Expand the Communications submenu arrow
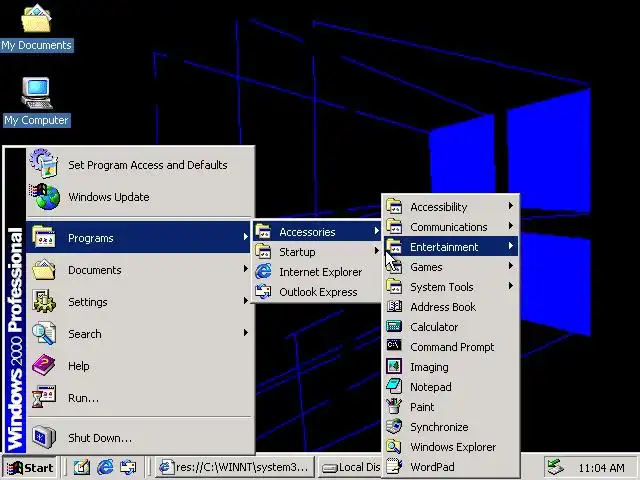 pos(510,226)
